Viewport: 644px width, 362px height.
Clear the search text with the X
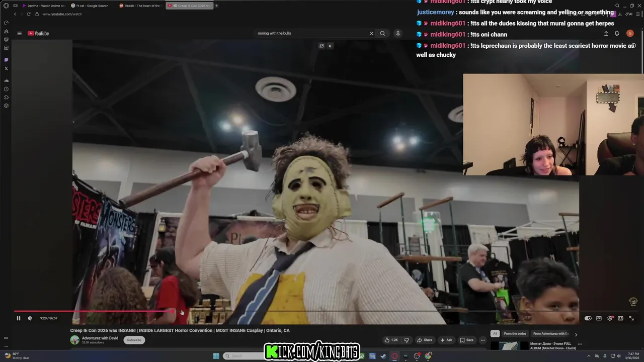click(372, 33)
